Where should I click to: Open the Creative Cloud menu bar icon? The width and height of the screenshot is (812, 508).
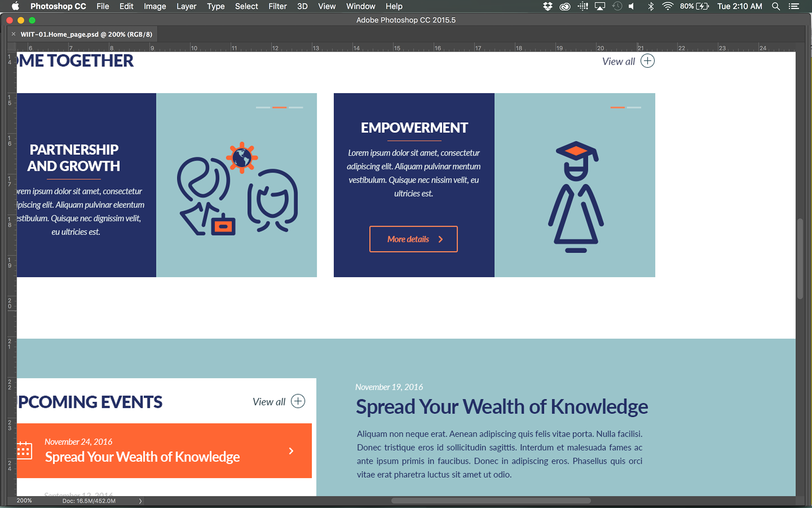tap(565, 6)
